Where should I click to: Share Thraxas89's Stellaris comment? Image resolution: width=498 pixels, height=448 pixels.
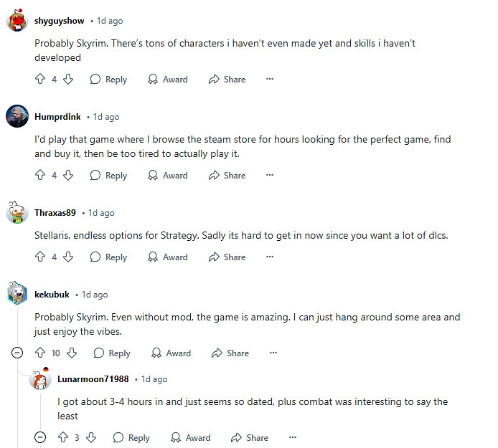point(227,257)
